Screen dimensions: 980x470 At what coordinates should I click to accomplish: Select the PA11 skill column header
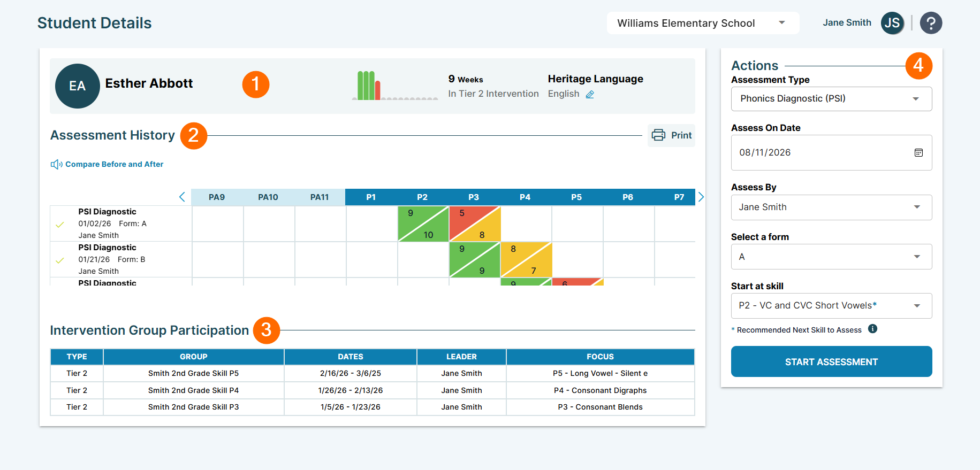320,197
